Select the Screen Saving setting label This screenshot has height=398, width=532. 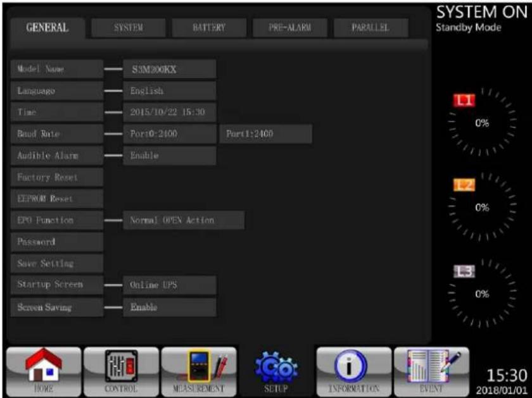56,307
